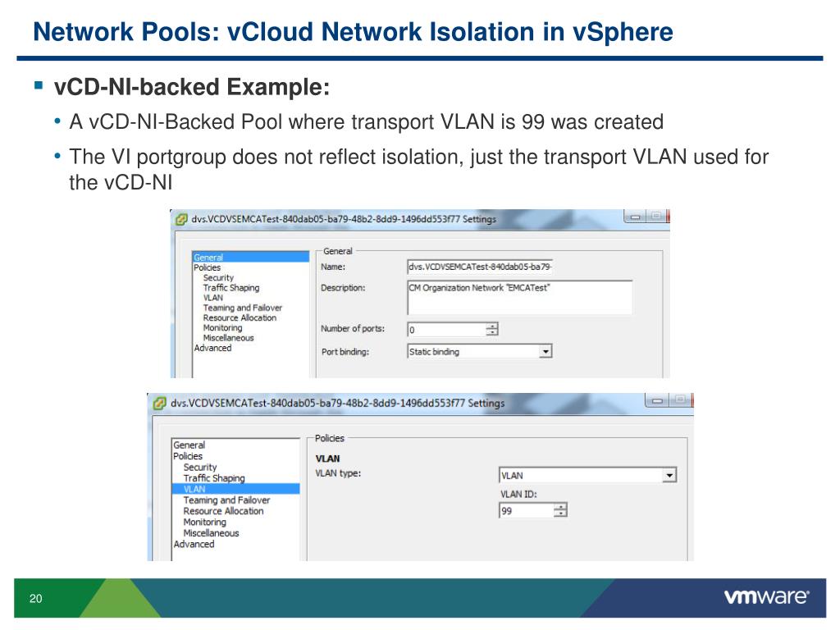Select Resource Allocation in upper tree
This screenshot has width=840, height=630.
tap(240, 317)
